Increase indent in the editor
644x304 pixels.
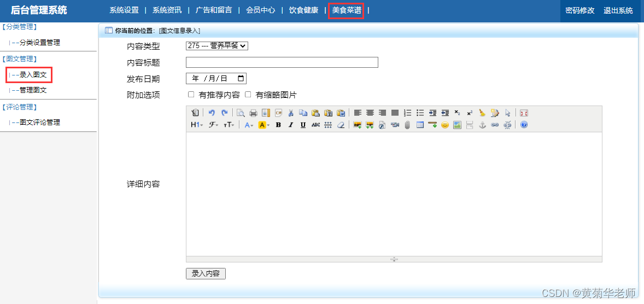[x=432, y=113]
